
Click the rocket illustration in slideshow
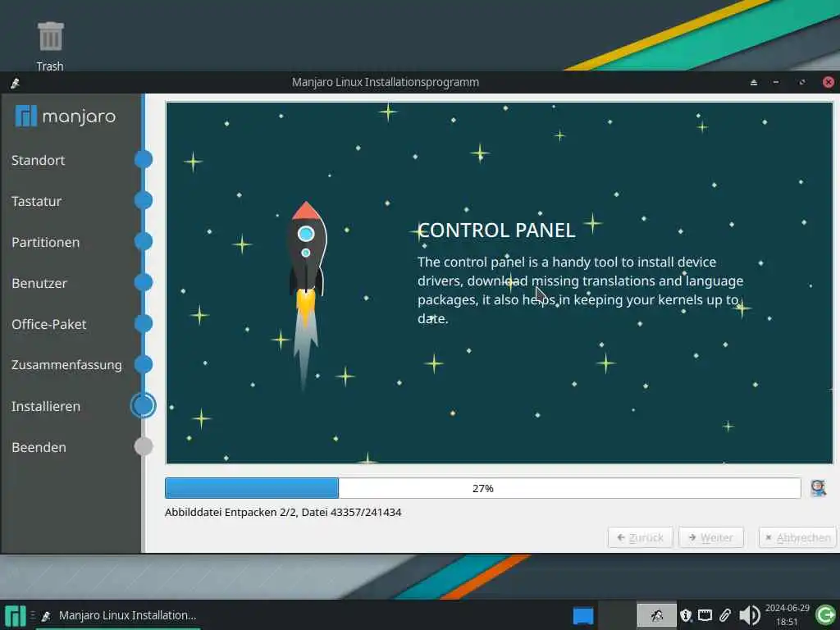pos(307,295)
